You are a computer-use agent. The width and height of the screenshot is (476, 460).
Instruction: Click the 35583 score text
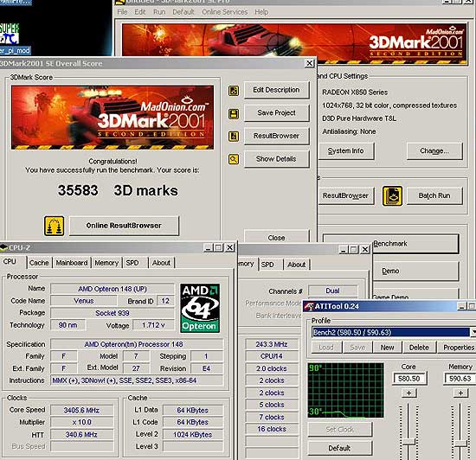click(x=78, y=191)
